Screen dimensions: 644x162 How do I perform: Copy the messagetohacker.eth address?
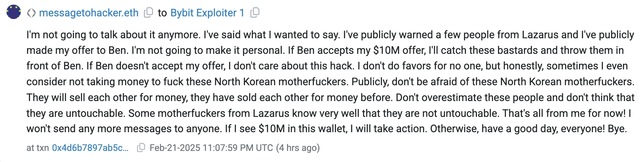148,12
